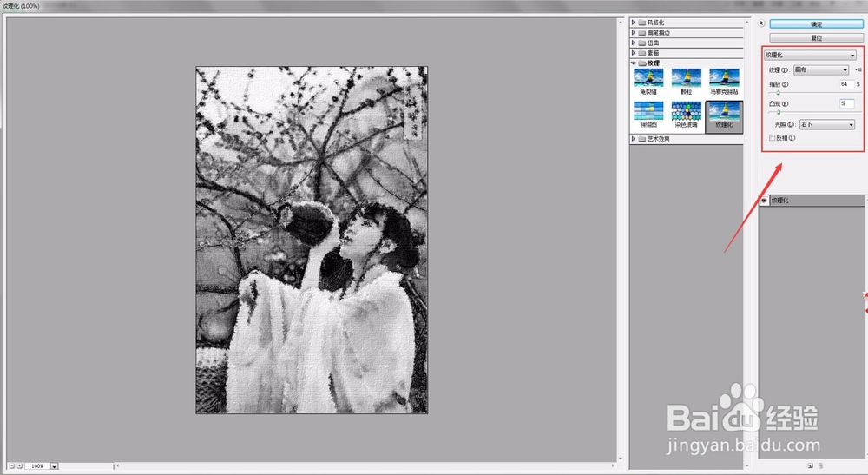Click the zoom out minus button

(x=11, y=466)
